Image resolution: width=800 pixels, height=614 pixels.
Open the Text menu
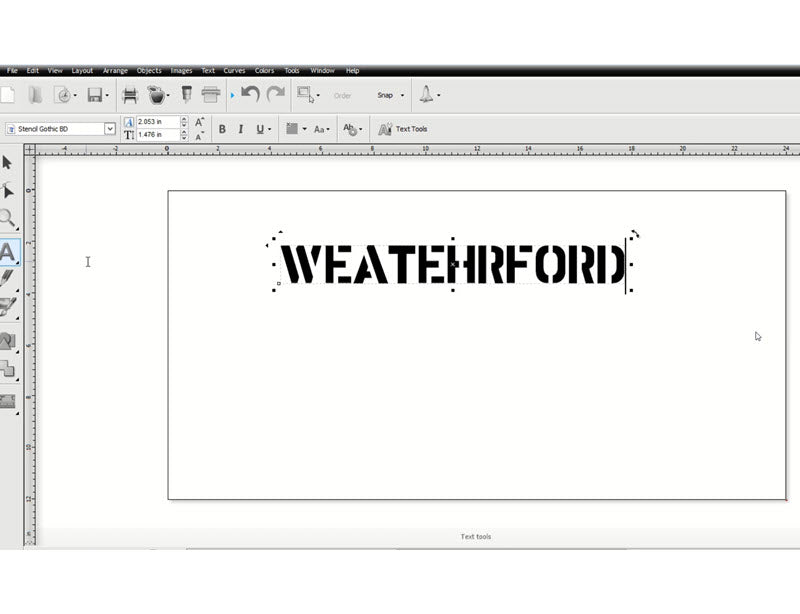208,70
